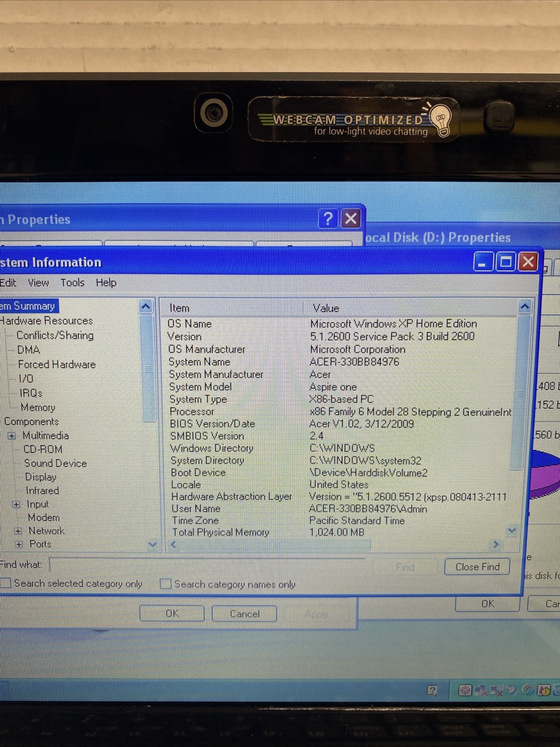Click the disconnected network tray icon
560x747 pixels.
point(480,691)
